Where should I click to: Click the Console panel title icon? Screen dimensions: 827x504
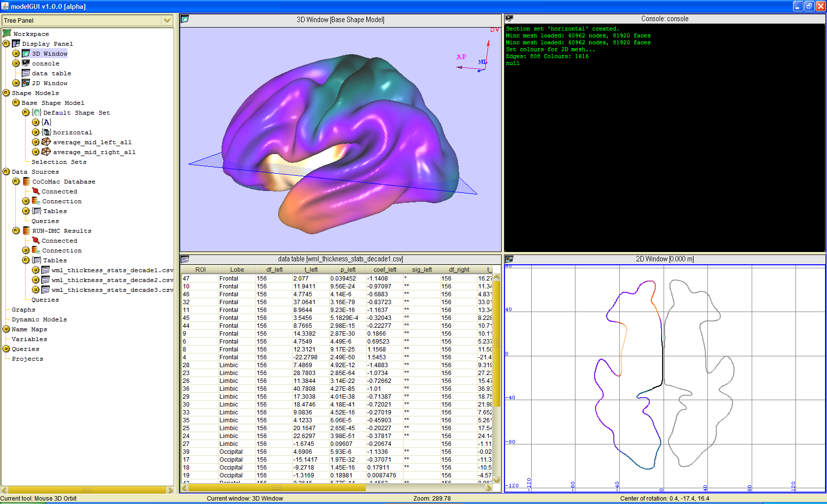tap(509, 19)
